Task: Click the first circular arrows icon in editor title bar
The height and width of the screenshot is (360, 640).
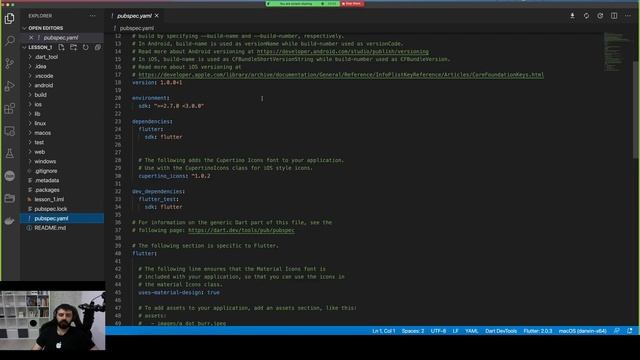Action: 586,16
